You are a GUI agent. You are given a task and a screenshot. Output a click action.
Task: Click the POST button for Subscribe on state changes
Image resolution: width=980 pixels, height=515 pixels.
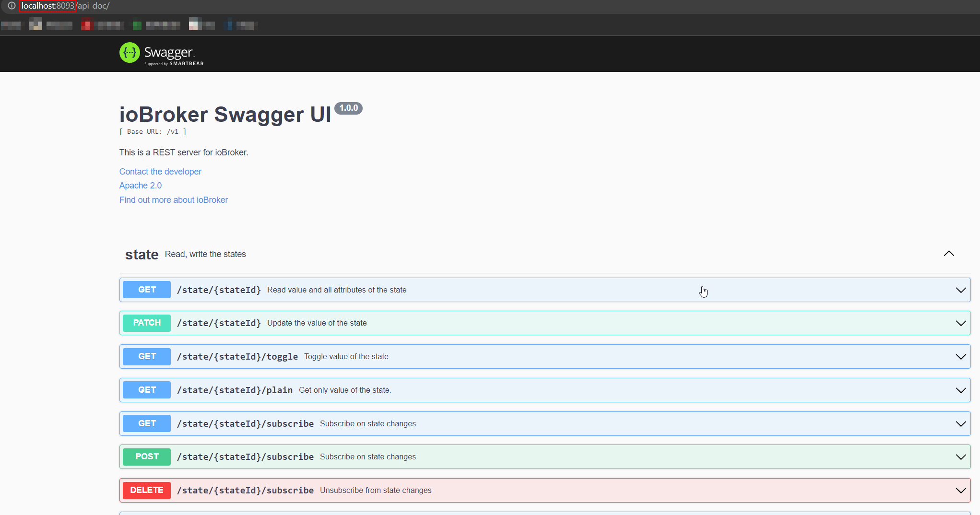point(147,456)
